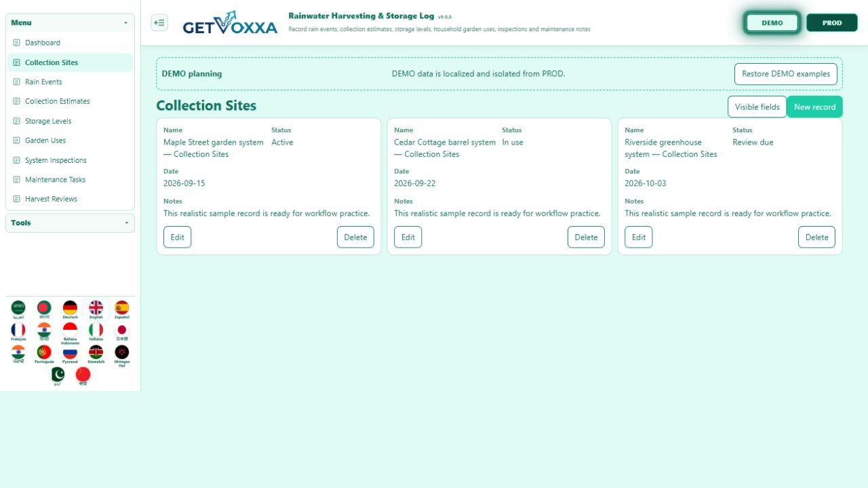
Task: Click the 'Collection Sites' page heading
Action: point(206,106)
